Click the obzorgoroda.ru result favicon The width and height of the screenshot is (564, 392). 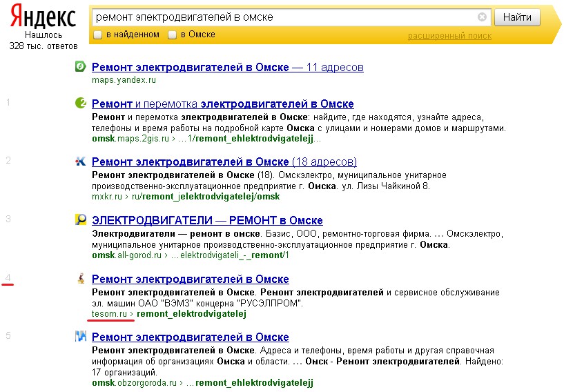(81, 336)
